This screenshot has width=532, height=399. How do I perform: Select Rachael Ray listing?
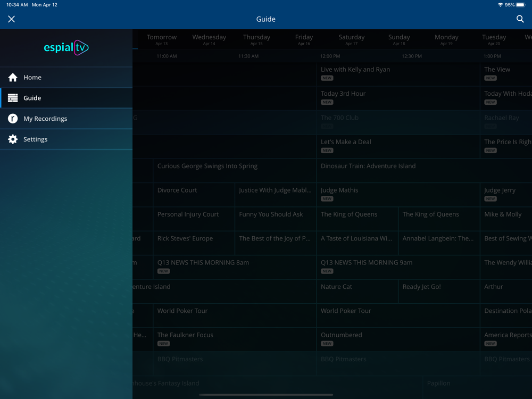506,122
